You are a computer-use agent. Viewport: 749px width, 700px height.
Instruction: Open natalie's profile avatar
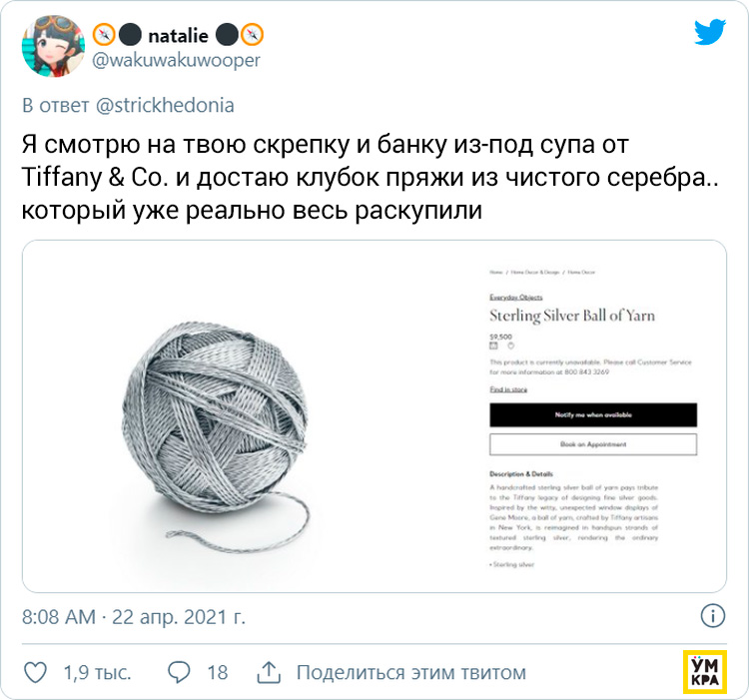(x=53, y=46)
